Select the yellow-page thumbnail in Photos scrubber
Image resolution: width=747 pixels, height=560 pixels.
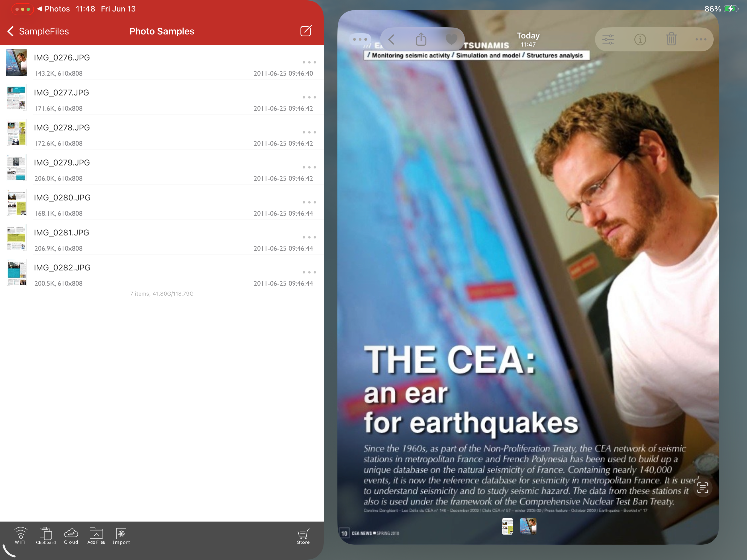(x=507, y=526)
